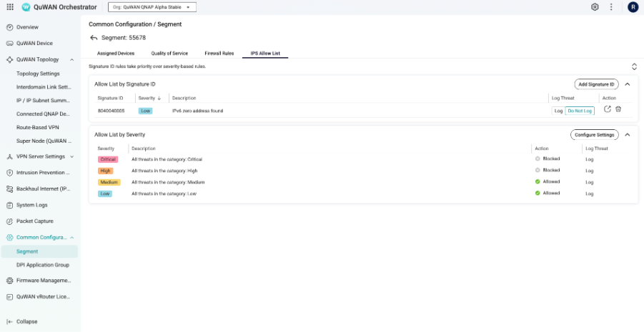Select the Log option for signature
The height and width of the screenshot is (332, 644).
point(558,111)
